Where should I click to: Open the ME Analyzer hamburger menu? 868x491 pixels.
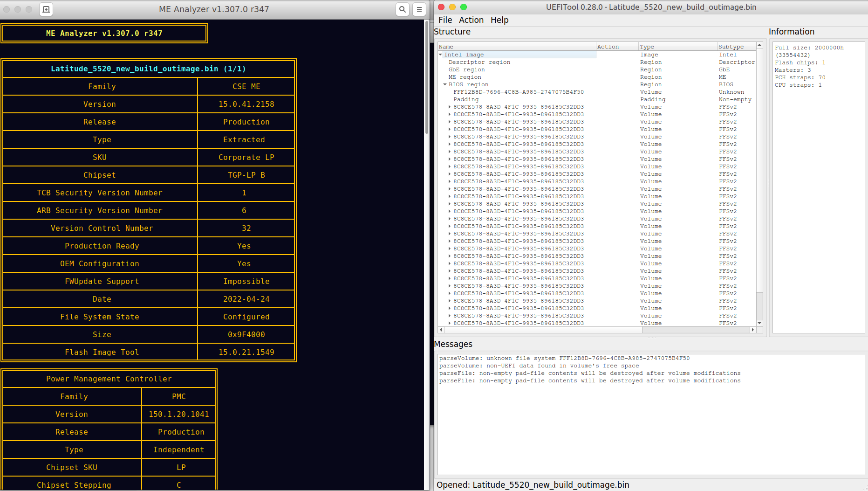click(419, 9)
